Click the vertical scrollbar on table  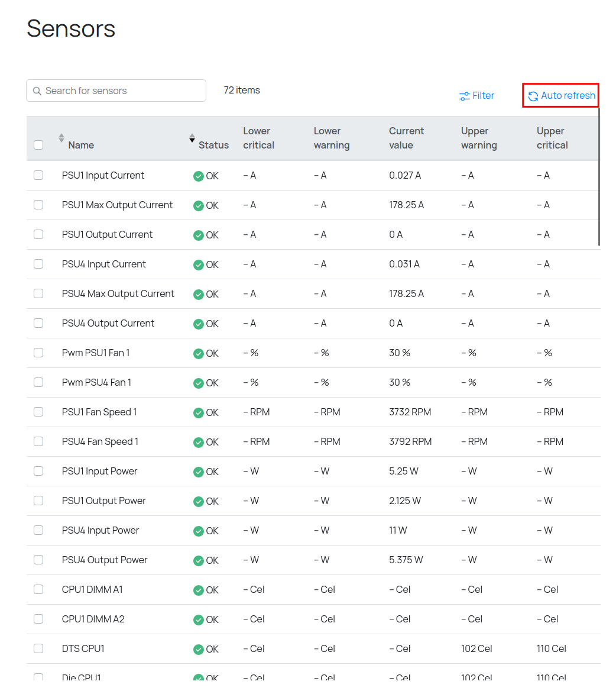[599, 177]
